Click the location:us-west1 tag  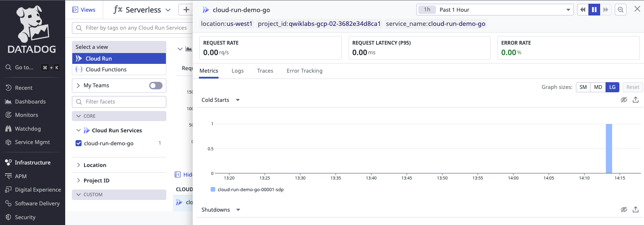point(227,24)
